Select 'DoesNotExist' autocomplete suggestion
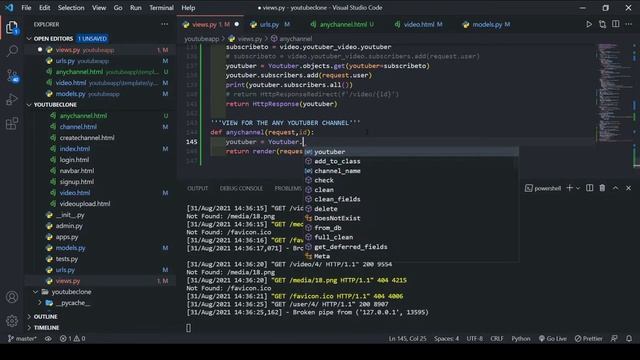This screenshot has height=360, width=640. (x=411, y=218)
